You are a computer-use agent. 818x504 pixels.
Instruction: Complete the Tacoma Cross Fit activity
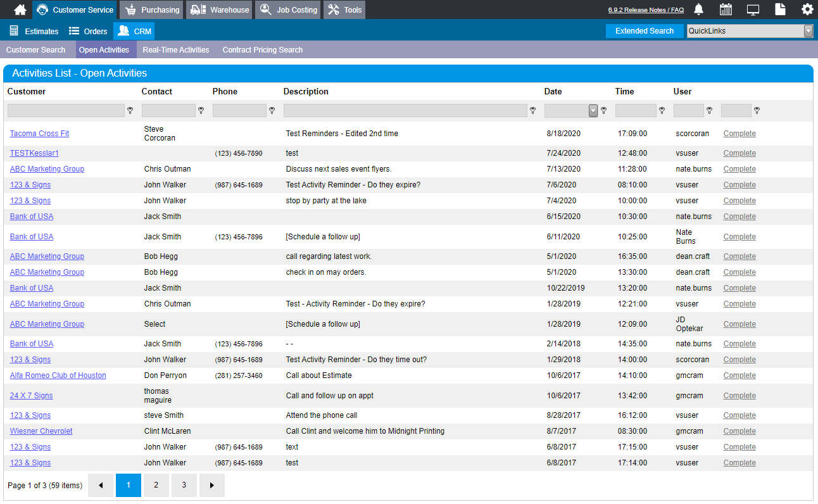[739, 134]
